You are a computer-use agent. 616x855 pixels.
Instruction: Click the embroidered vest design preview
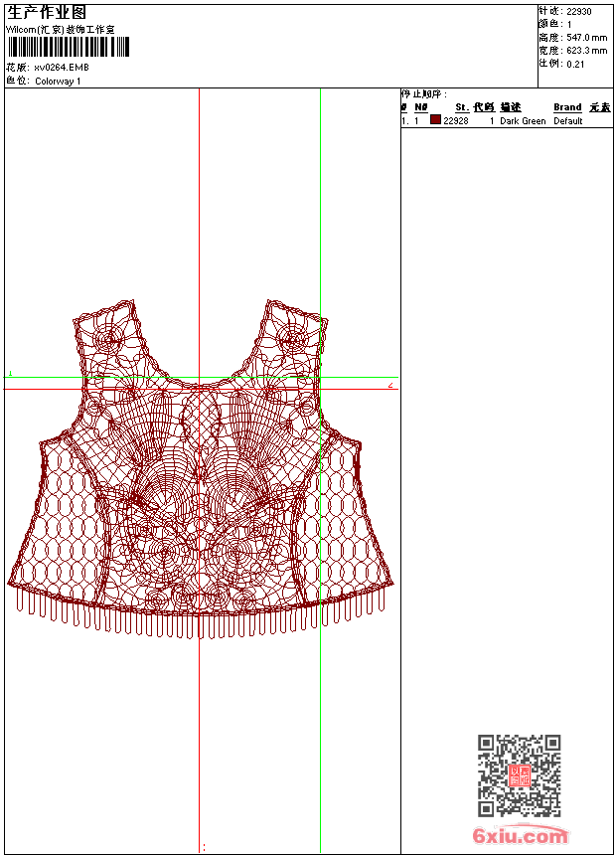200,469
